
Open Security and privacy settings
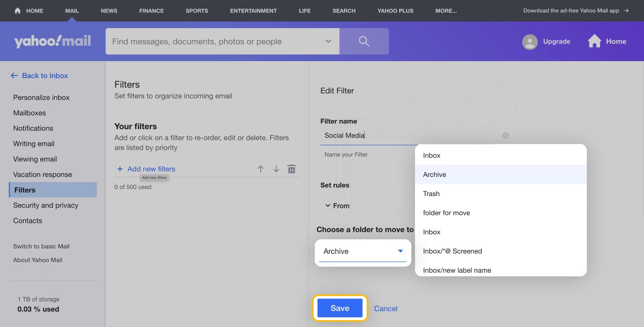click(x=45, y=205)
